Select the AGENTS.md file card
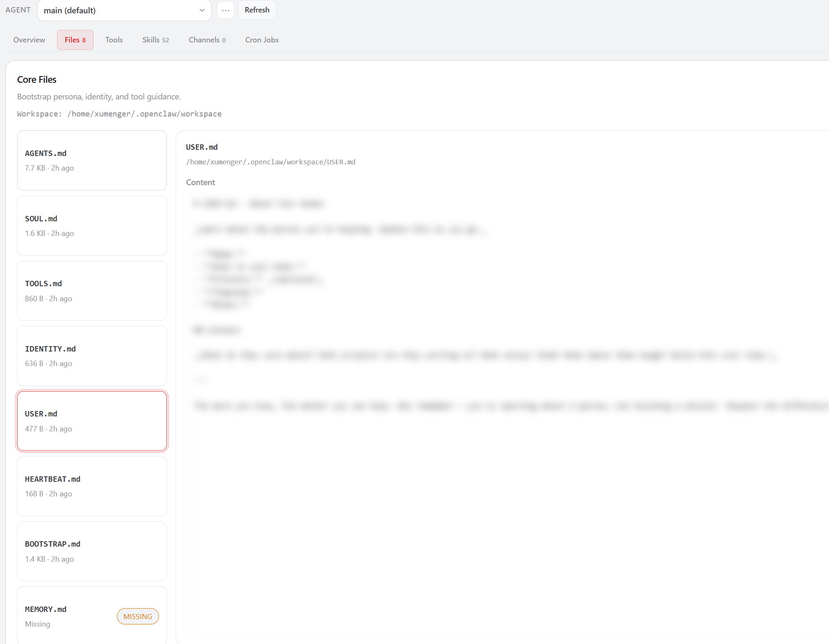Screen dimensions: 829x644 click(92, 160)
